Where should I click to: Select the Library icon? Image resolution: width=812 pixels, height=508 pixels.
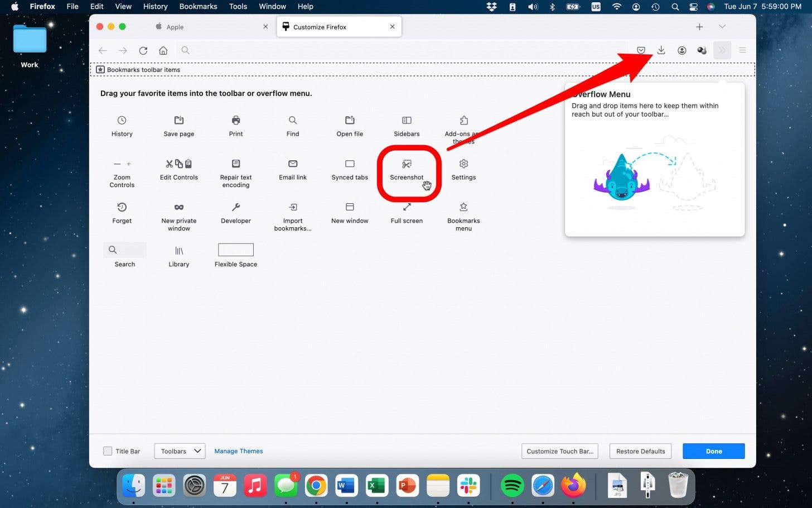tap(178, 251)
